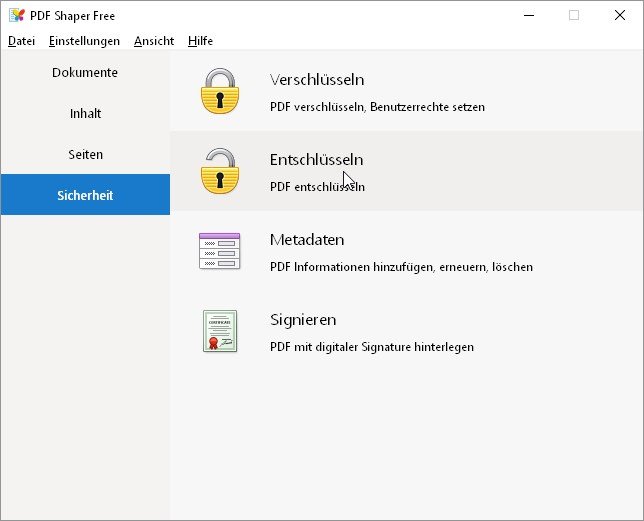The image size is (644, 521).
Task: Open the Datei menu
Action: click(21, 41)
